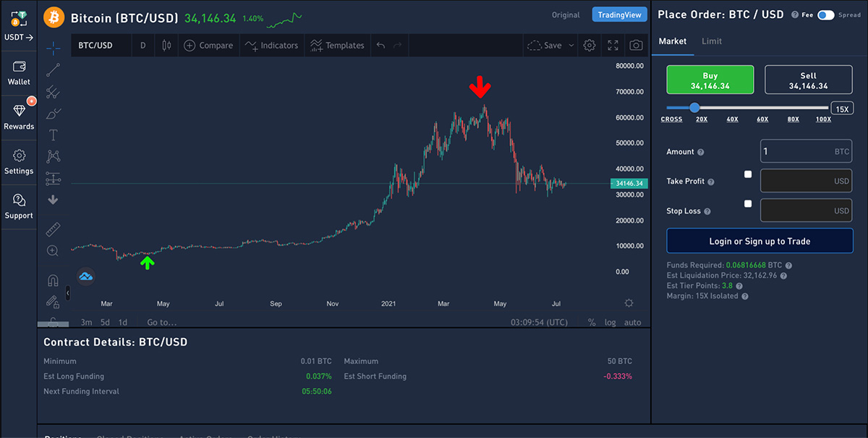Click Go to... date button
Screen dimensions: 868x438
162,322
